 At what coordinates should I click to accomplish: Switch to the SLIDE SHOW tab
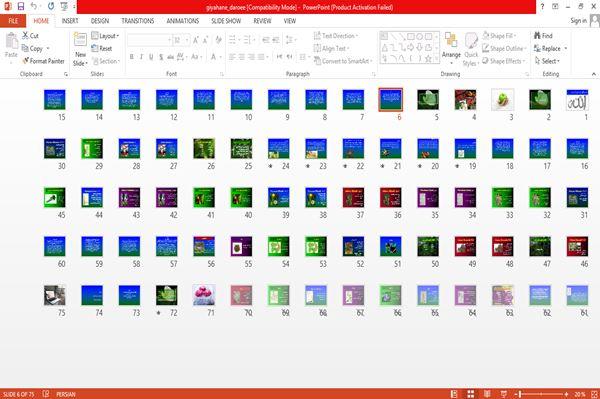click(x=226, y=21)
